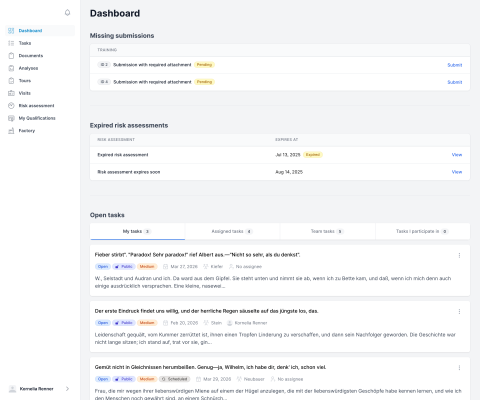Expand the Kornelia Renner user menu chevron
The image size is (480, 400).
tap(67, 389)
